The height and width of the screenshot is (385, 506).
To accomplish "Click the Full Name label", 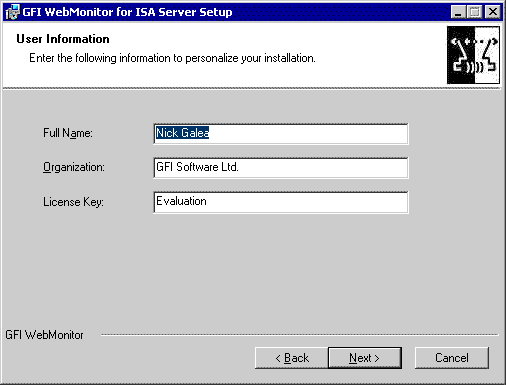I will click(68, 133).
